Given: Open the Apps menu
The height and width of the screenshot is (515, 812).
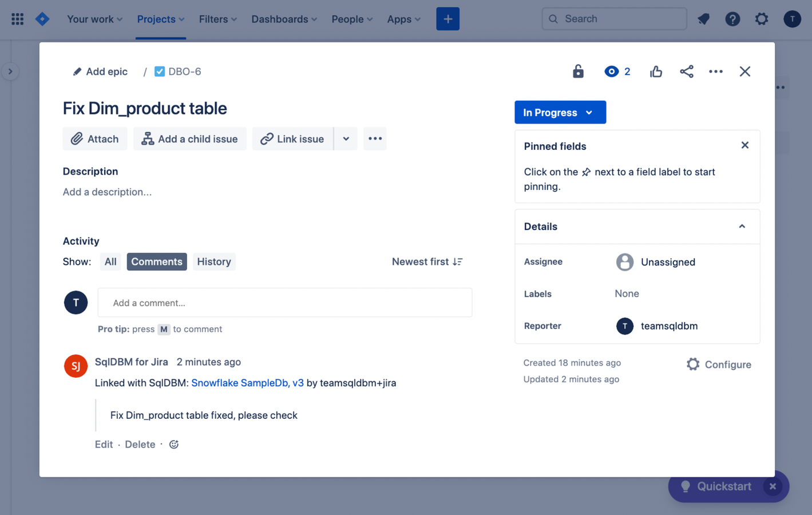Looking at the screenshot, I should click(403, 19).
